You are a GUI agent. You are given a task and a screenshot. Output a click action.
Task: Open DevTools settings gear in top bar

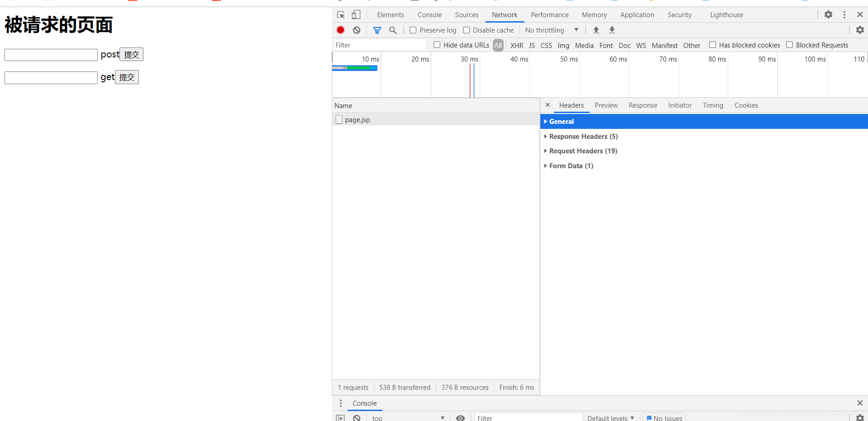pyautogui.click(x=828, y=14)
